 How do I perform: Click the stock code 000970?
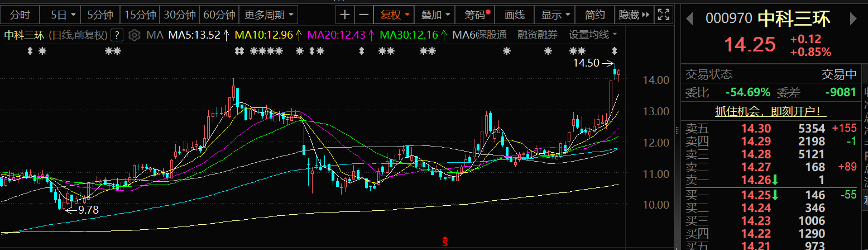click(729, 18)
